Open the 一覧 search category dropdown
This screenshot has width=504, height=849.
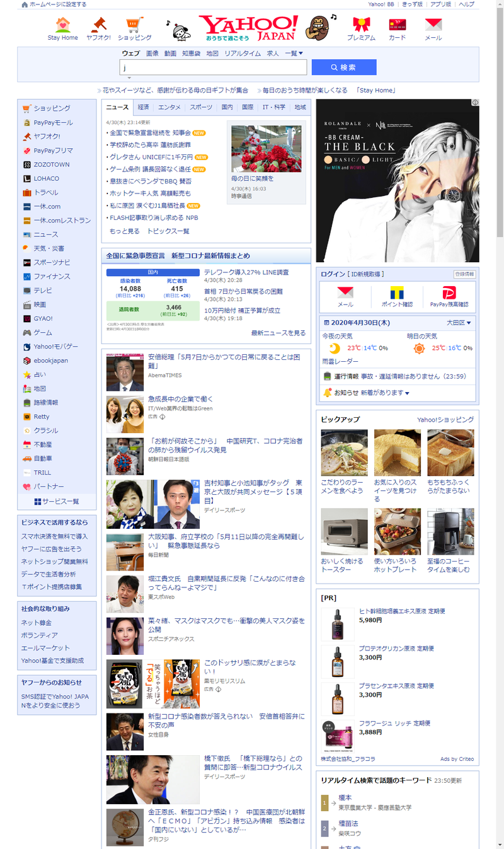click(294, 54)
